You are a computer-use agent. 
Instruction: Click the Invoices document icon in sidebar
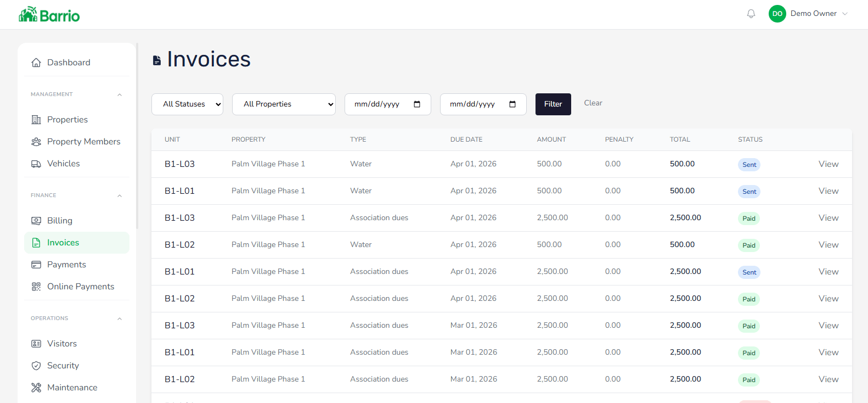(x=36, y=243)
